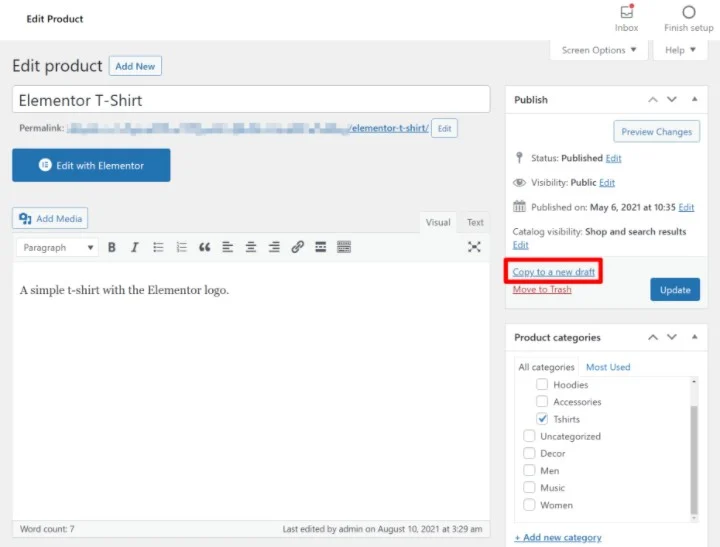This screenshot has width=720, height=547.
Task: Insert a bulleted list
Action: pyautogui.click(x=158, y=248)
